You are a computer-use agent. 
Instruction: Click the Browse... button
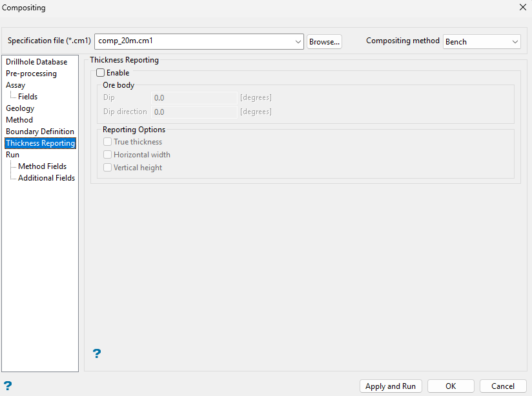(324, 42)
